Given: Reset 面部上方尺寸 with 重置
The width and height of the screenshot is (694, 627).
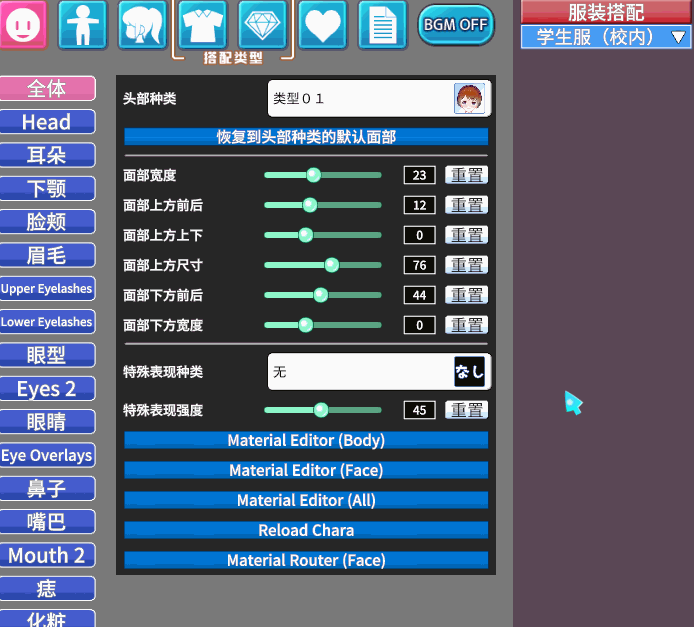Looking at the screenshot, I should [467, 265].
